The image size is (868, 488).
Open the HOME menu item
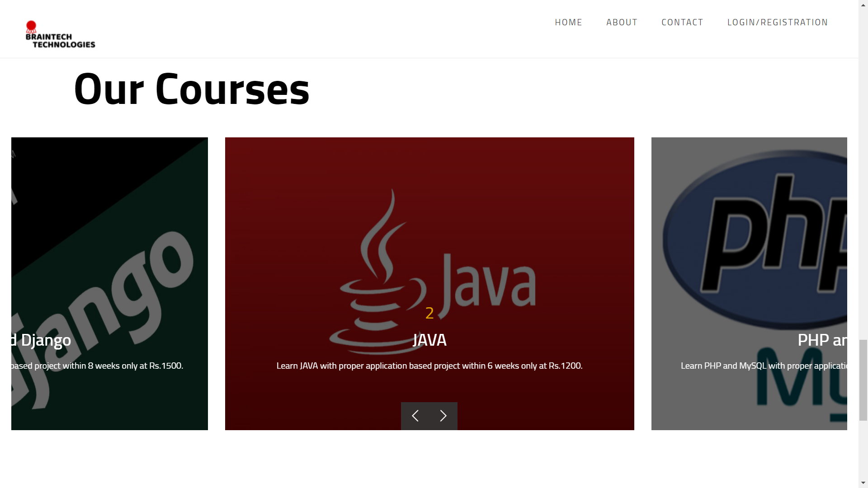click(568, 22)
